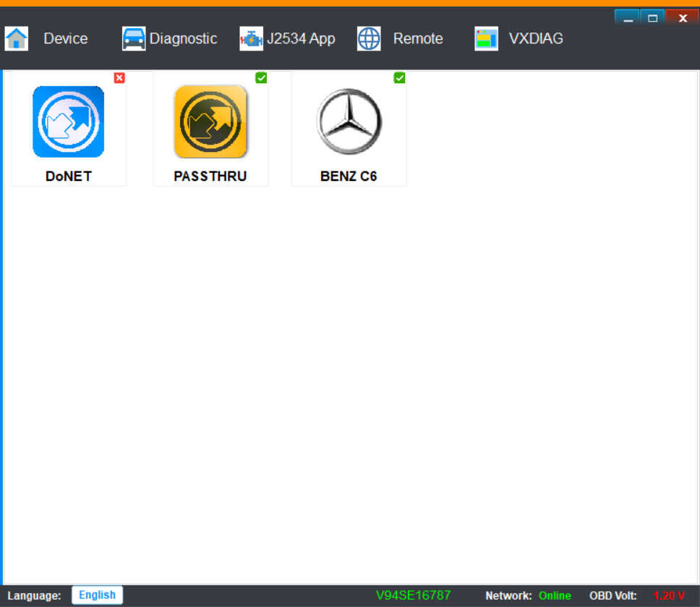700x607 pixels.
Task: Open the Device tab label
Action: [66, 38]
